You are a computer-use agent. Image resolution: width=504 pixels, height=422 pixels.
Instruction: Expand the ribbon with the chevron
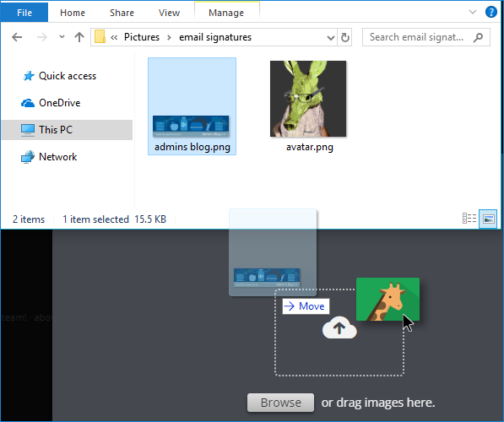[x=473, y=12]
